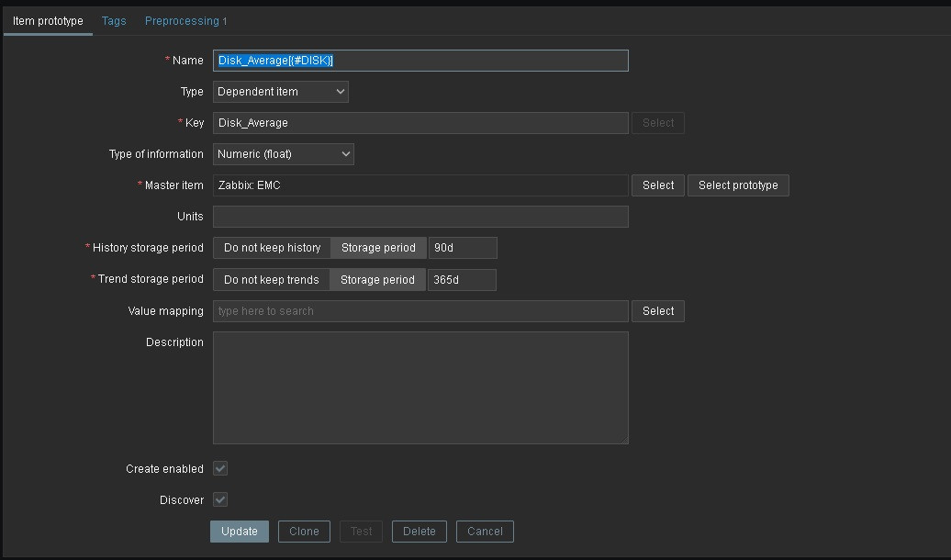The image size is (951, 560).
Task: Click Select next to Master item
Action: point(657,185)
